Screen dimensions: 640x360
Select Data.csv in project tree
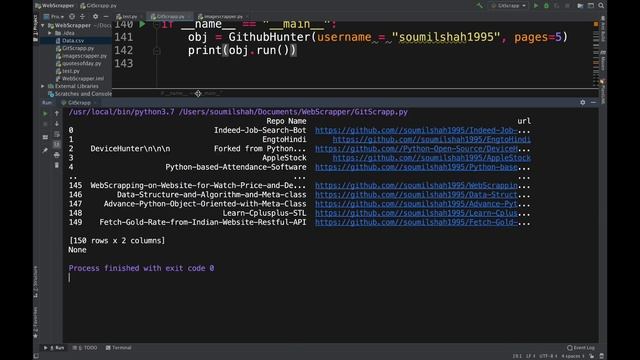pyautogui.click(x=73, y=40)
